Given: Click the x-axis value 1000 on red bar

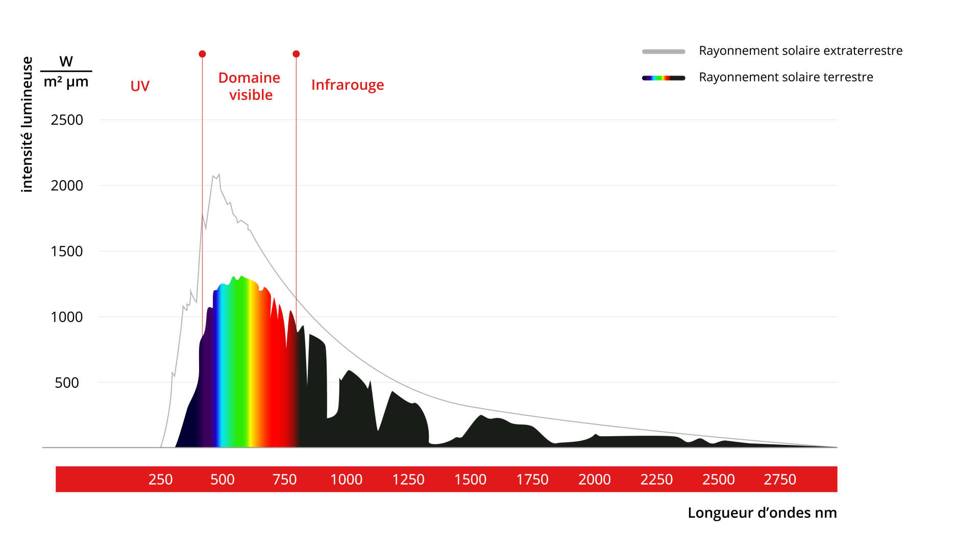Looking at the screenshot, I should (x=347, y=480).
